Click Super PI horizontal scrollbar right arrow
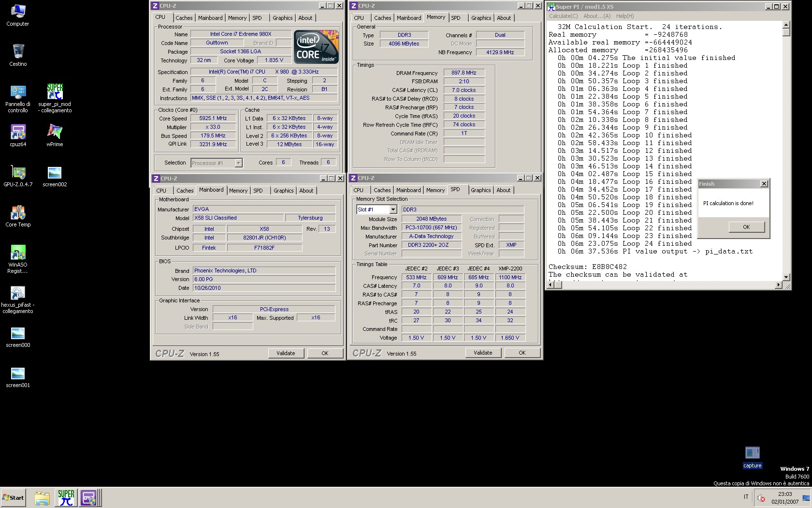Image resolution: width=812 pixels, height=508 pixels. click(x=778, y=285)
